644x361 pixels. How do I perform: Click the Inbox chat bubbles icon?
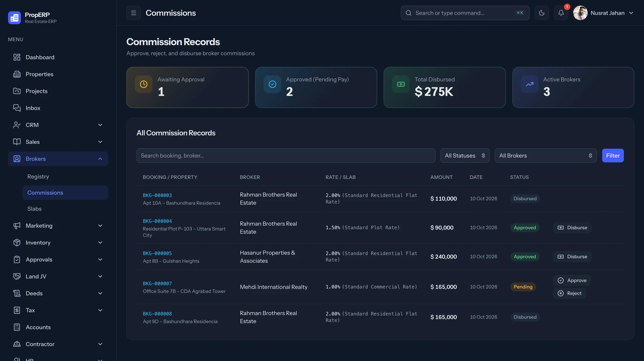[17, 108]
